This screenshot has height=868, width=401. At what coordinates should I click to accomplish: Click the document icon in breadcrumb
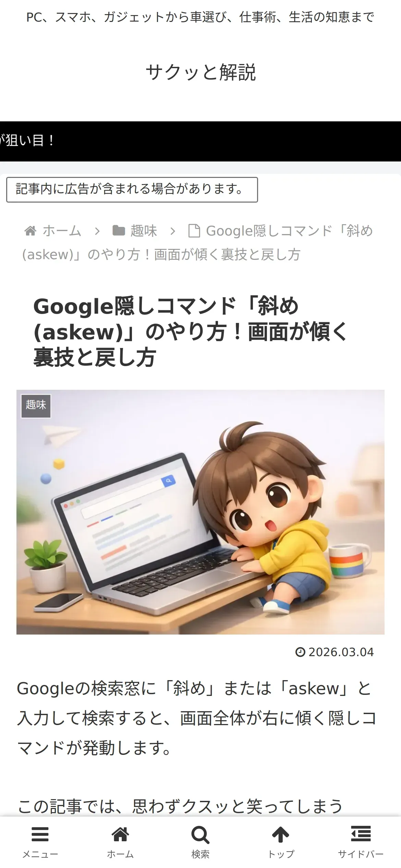tap(194, 231)
